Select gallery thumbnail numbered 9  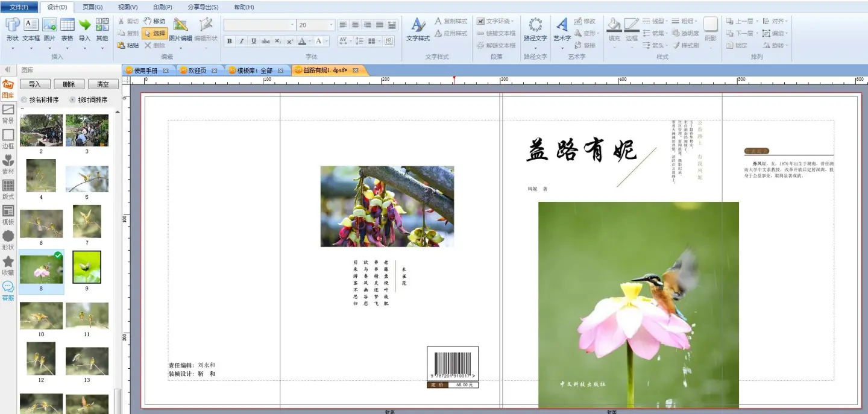[x=87, y=267]
